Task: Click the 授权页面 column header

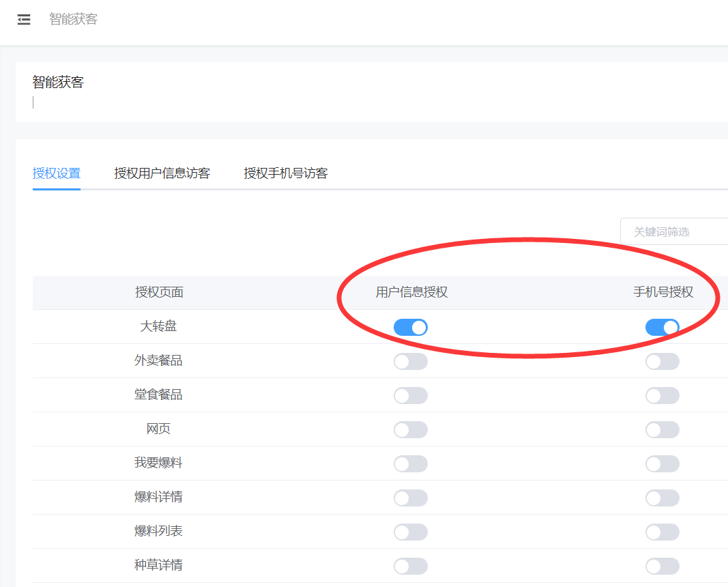Action: tap(159, 292)
